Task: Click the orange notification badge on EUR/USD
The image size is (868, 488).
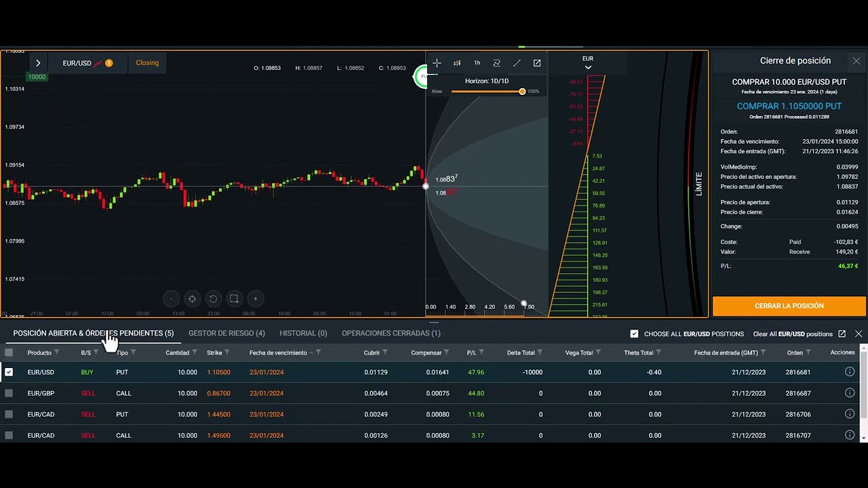Action: (108, 63)
